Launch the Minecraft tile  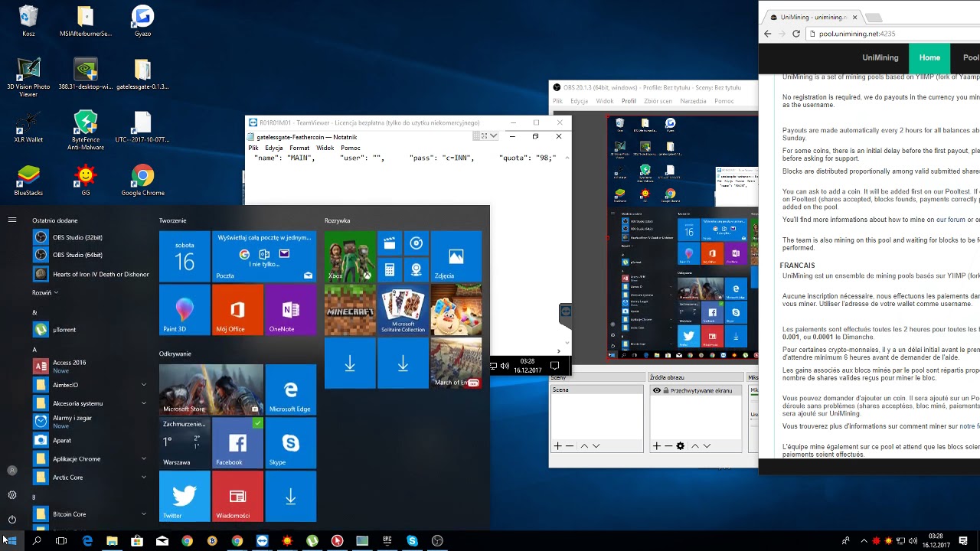(350, 310)
